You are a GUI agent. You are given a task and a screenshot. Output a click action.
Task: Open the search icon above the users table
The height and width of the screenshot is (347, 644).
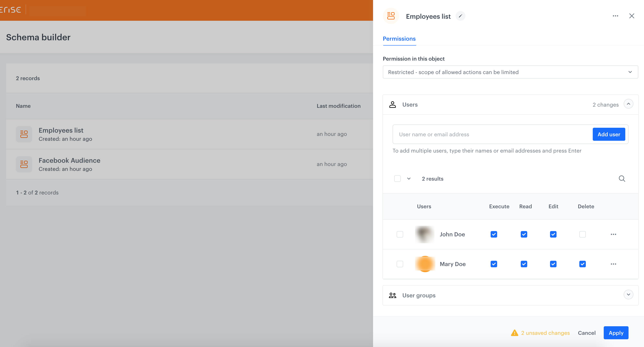pyautogui.click(x=622, y=179)
